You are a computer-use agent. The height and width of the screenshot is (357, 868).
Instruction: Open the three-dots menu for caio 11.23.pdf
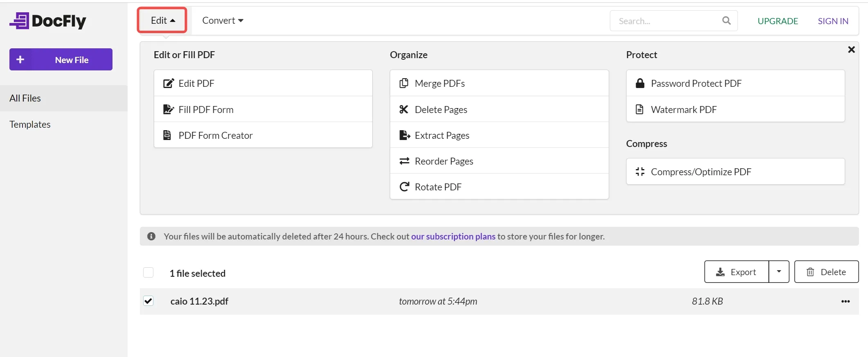click(x=845, y=301)
